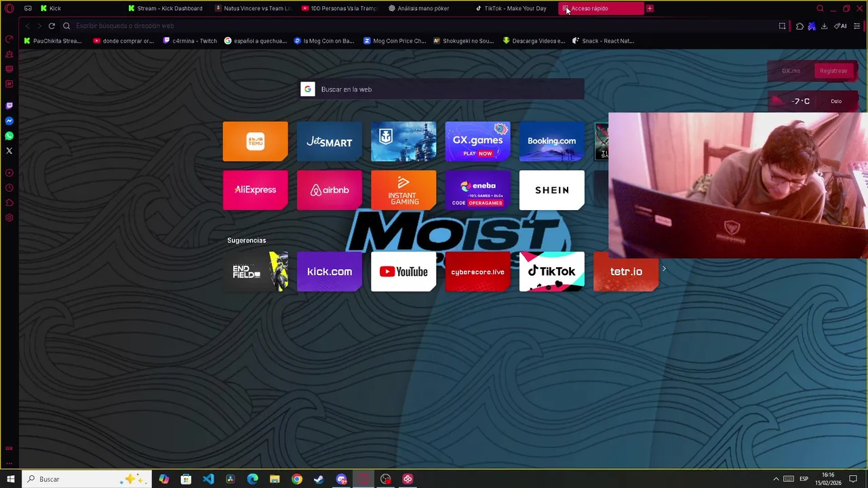Switch to Natus Vincere vs Team tab
Screen dimensions: 868x488
tap(254, 8)
